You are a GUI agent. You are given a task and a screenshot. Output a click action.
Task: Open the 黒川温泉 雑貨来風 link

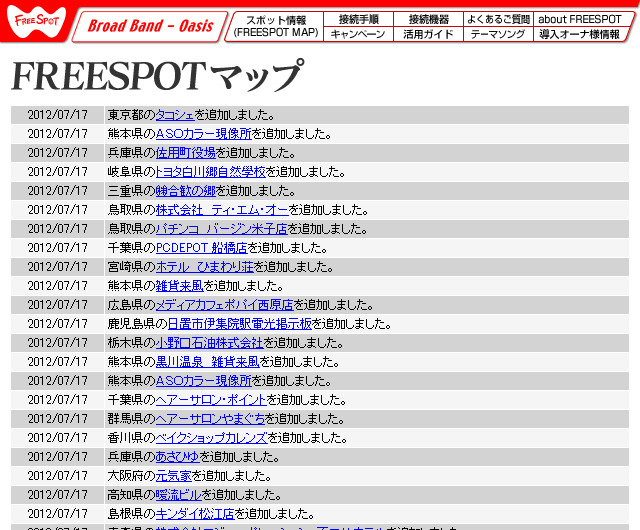coord(207,362)
